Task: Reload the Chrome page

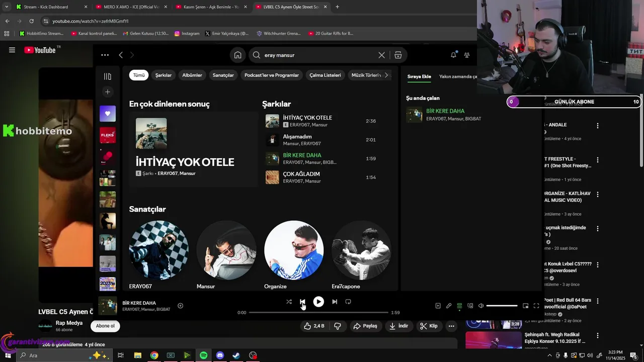Action: coord(31,21)
